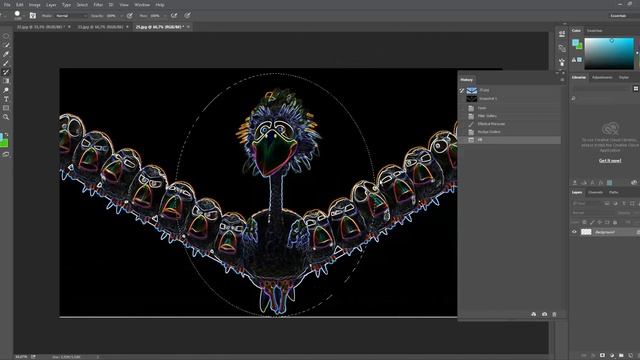Select the Gradient tool
Image resolution: width=640 pixels, height=360 pixels.
(6, 81)
